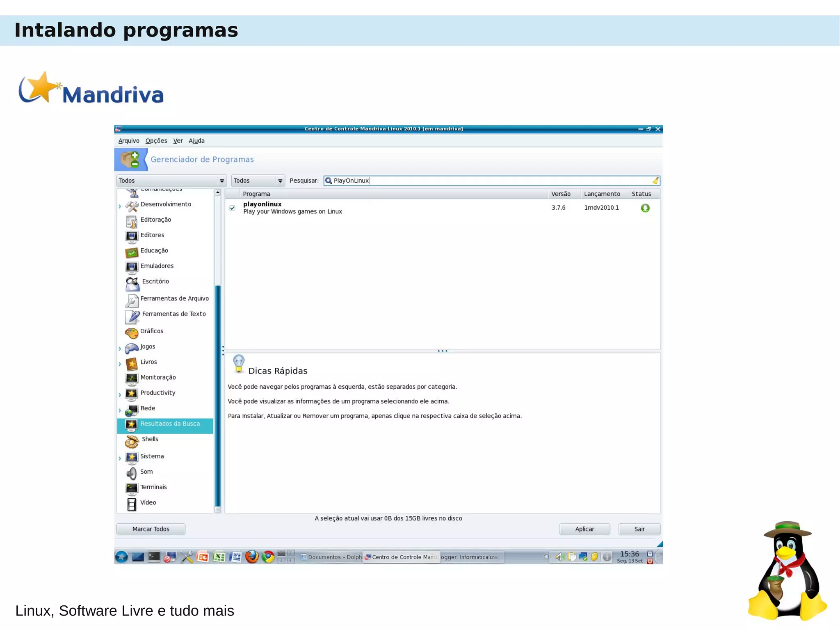Viewport: 840px width, 630px height.
Task: Open the tools wrench-screwdriver taskbar icon
Action: click(x=187, y=557)
